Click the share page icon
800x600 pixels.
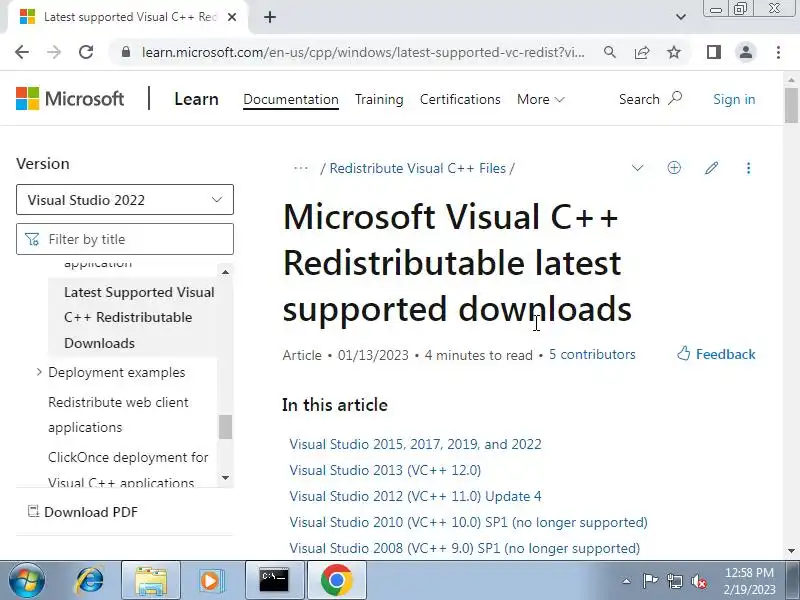click(642, 52)
